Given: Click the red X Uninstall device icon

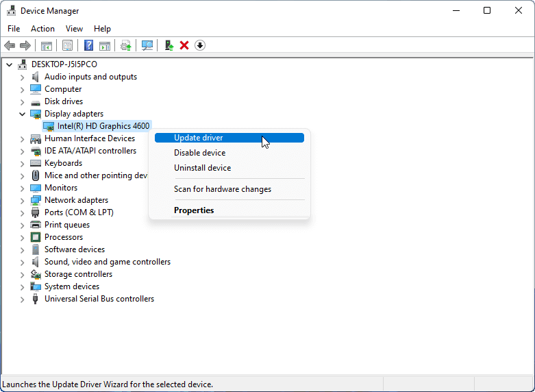Looking at the screenshot, I should (x=184, y=45).
